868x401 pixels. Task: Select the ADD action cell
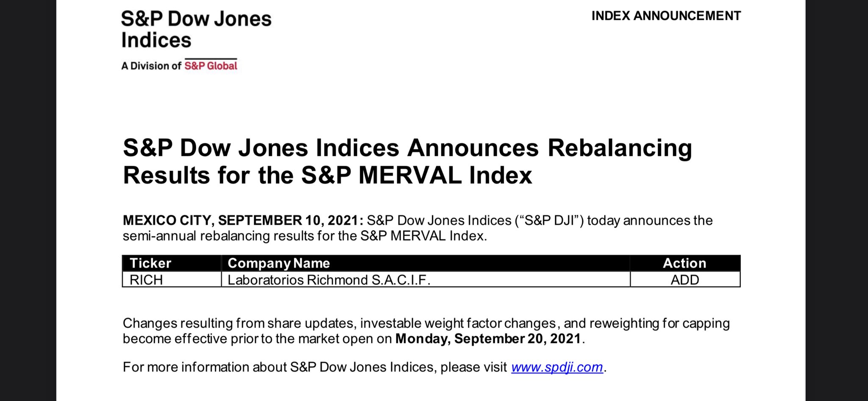[685, 280]
